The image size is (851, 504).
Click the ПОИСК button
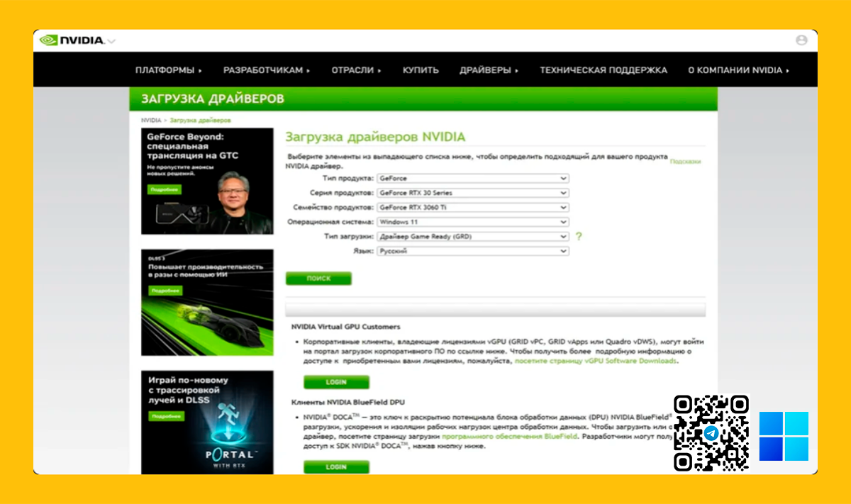318,279
